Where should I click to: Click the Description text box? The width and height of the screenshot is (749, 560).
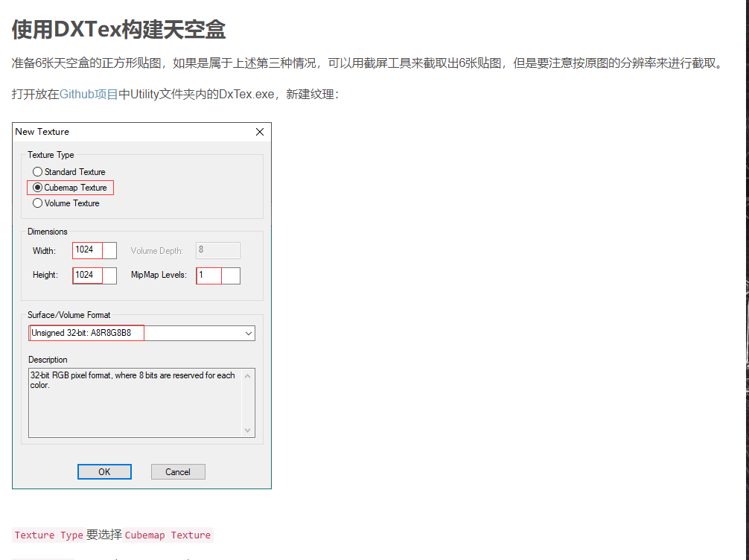point(142,403)
